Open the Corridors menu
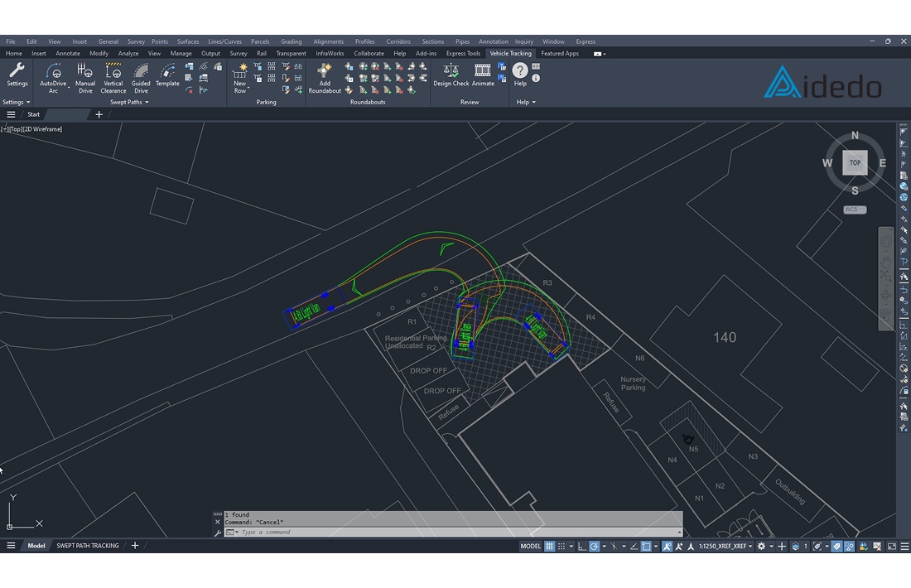911x588 pixels. pyautogui.click(x=398, y=42)
